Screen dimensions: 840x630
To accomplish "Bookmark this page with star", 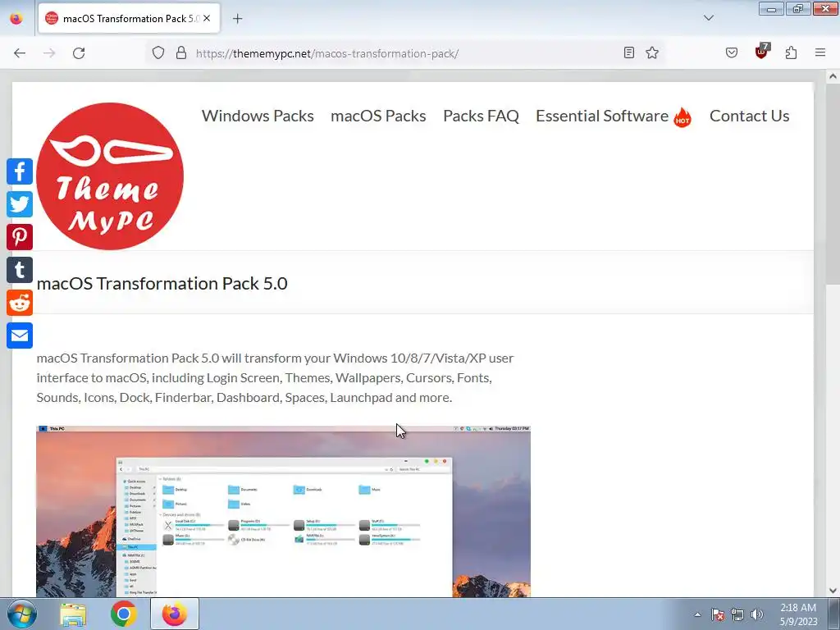I will (652, 52).
